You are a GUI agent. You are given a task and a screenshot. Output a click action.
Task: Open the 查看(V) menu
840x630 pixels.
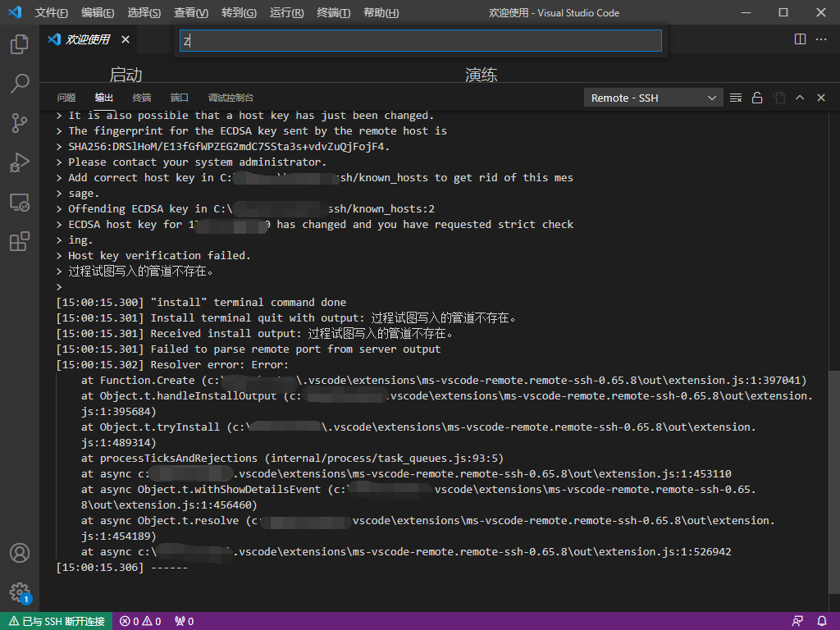190,12
